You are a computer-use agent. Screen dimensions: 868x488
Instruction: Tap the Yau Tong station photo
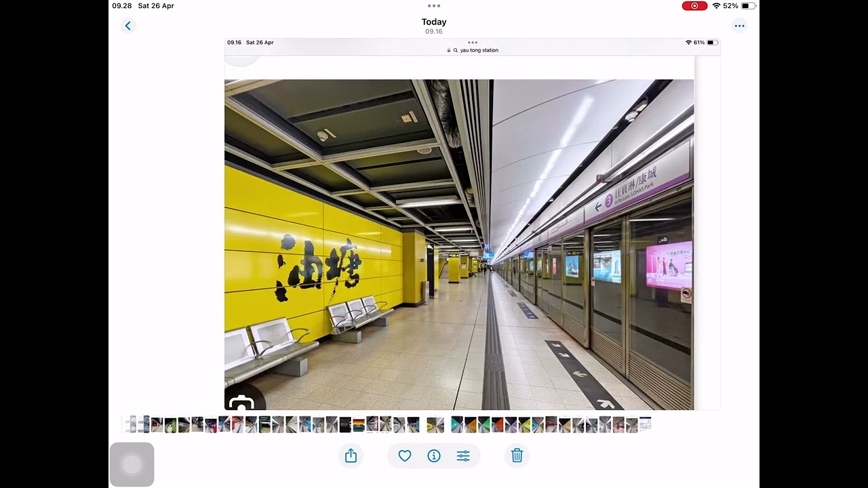(x=459, y=245)
